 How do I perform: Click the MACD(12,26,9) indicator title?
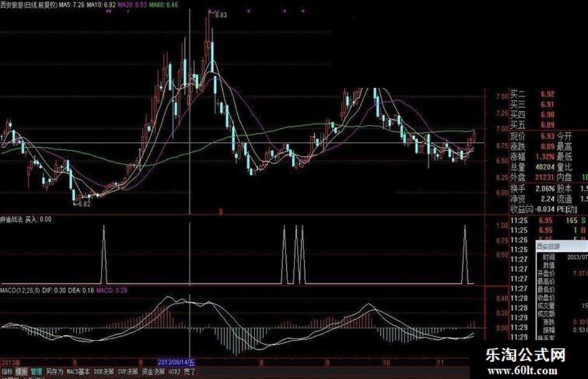click(20, 291)
